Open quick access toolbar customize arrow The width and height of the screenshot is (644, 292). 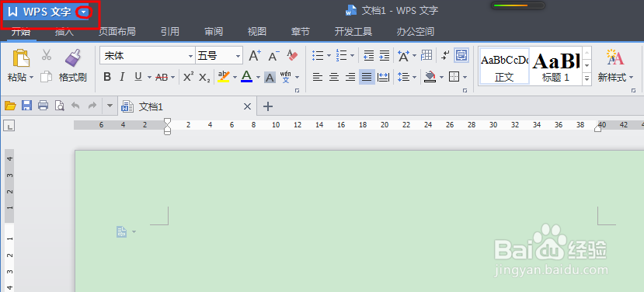click(x=110, y=106)
